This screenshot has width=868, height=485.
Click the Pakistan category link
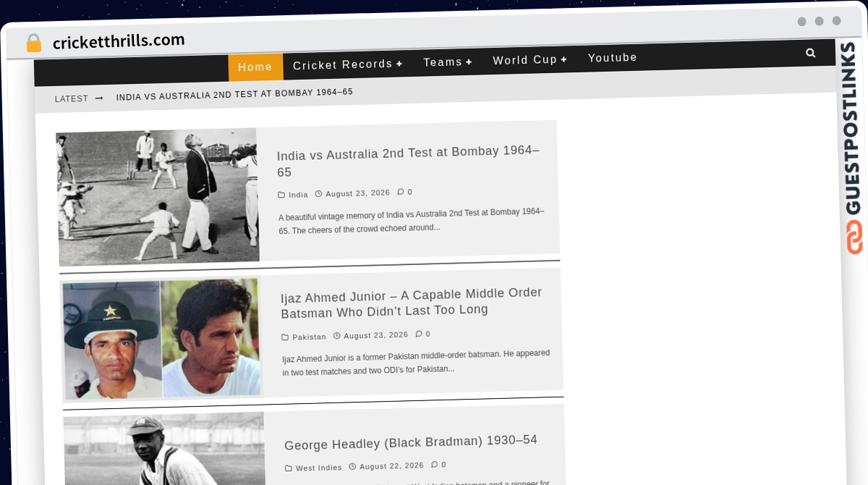pos(309,337)
